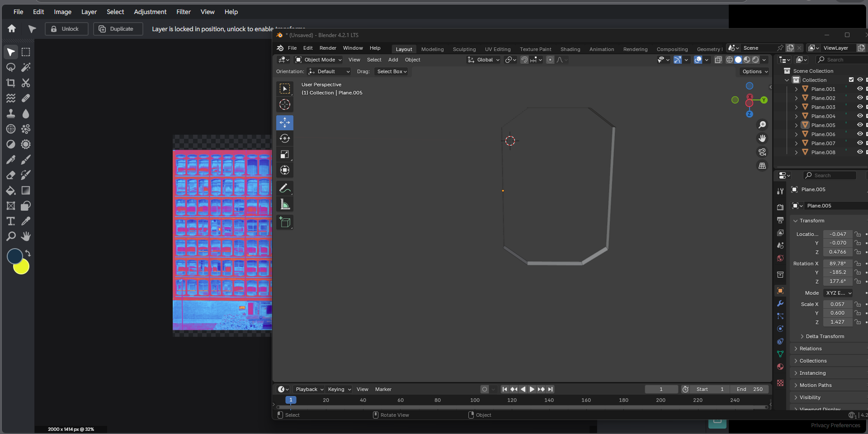
Task: Click the Toggle camera view icon
Action: [762, 152]
